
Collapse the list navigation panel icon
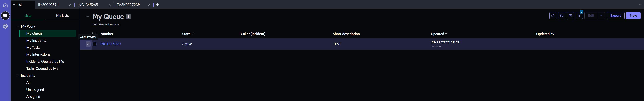point(87,16)
